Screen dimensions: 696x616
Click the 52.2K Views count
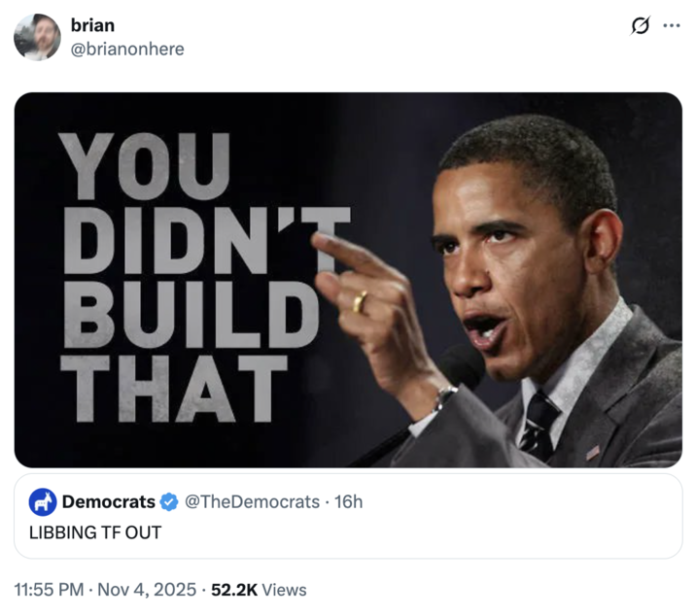pos(259,589)
